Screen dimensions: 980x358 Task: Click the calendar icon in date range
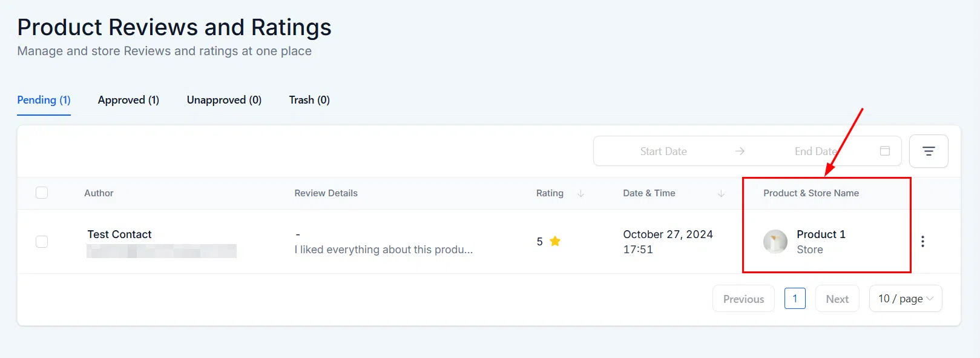(884, 151)
